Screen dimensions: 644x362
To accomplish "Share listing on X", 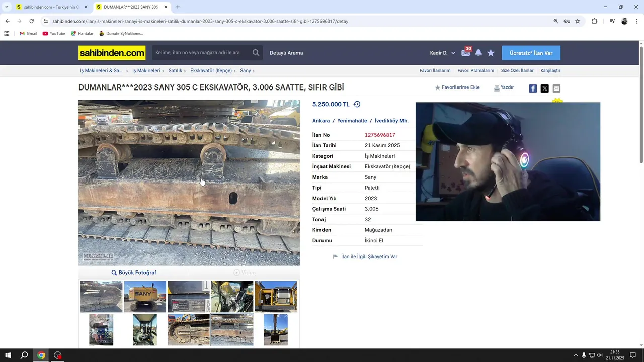I will tap(544, 88).
